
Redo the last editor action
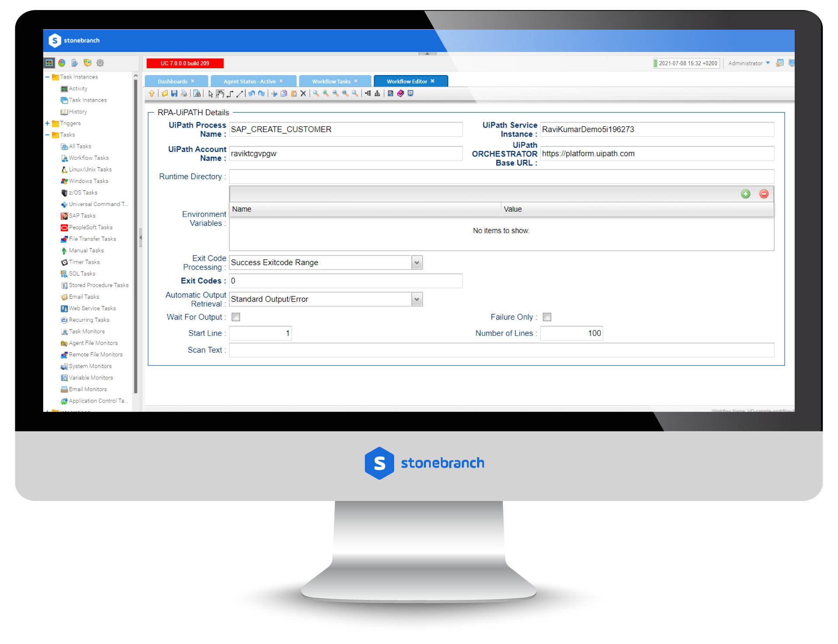[x=261, y=93]
